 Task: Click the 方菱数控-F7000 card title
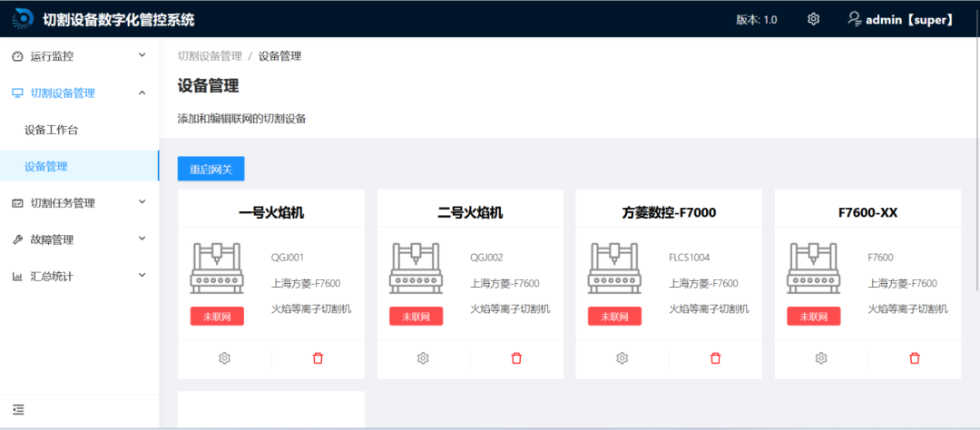coord(669,212)
